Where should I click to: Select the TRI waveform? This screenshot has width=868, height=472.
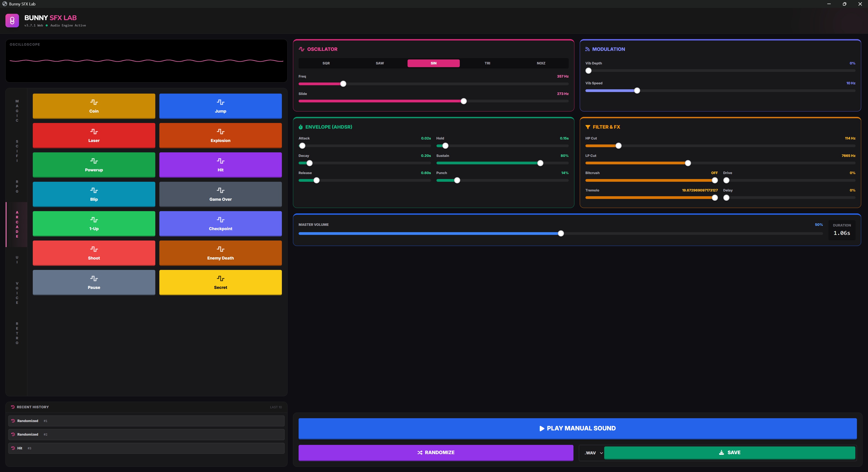click(x=487, y=63)
